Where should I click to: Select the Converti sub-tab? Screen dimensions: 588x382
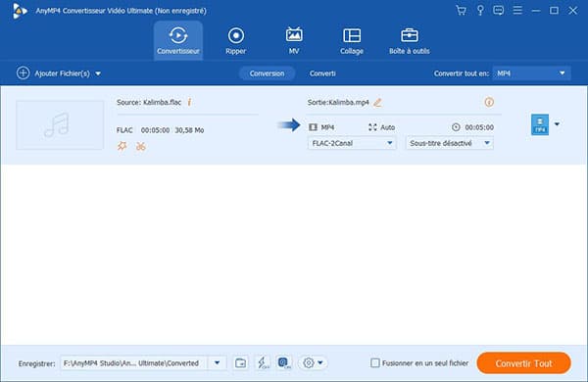[x=322, y=73]
